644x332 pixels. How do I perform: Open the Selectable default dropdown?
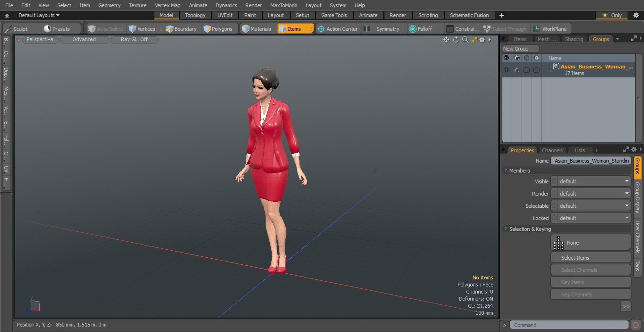[591, 206]
